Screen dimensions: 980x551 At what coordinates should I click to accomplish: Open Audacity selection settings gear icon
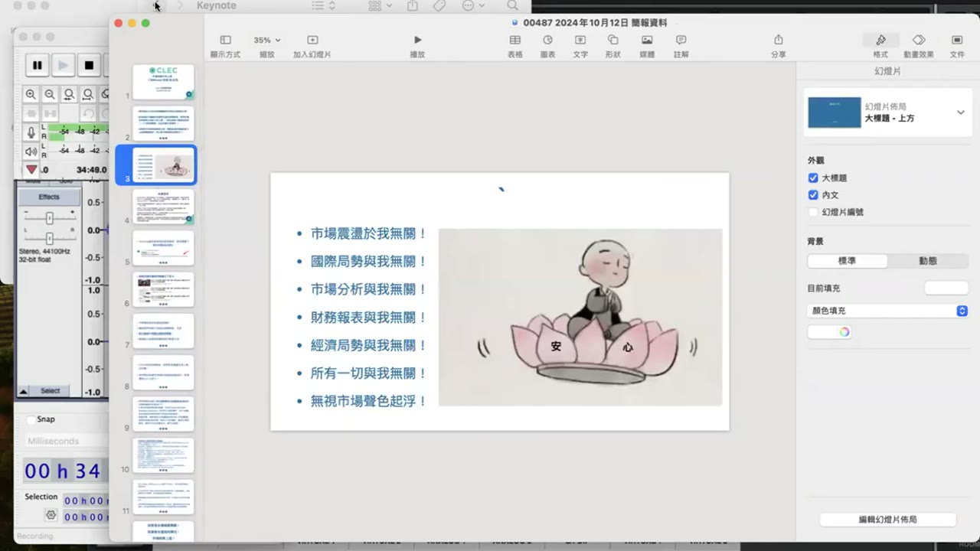click(51, 516)
